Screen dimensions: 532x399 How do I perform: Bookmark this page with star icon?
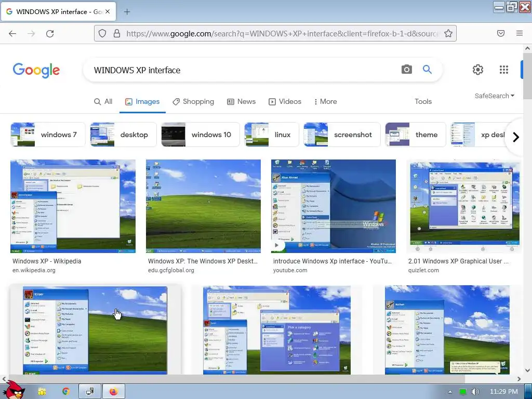pyautogui.click(x=448, y=33)
